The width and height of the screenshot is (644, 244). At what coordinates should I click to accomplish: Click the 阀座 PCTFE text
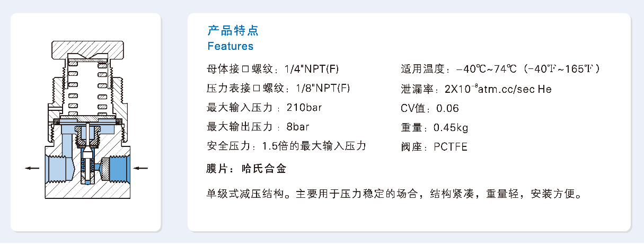pyautogui.click(x=434, y=146)
